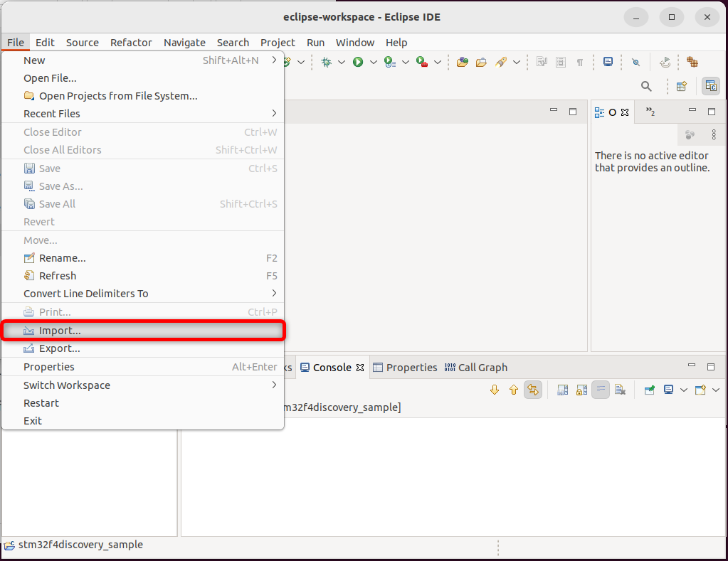The image size is (728, 561).
Task: Open the Project menu
Action: pos(278,42)
